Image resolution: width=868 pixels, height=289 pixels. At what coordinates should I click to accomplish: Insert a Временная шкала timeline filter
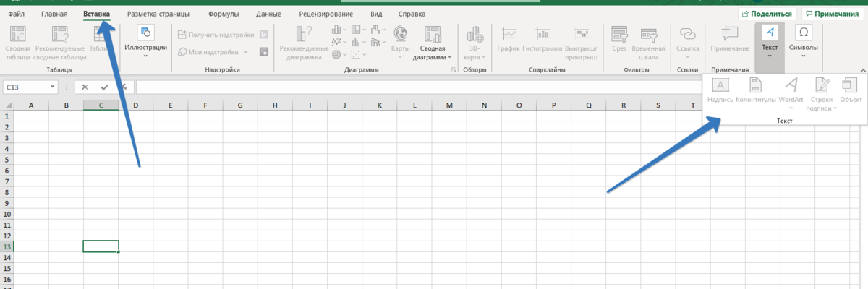click(x=649, y=43)
